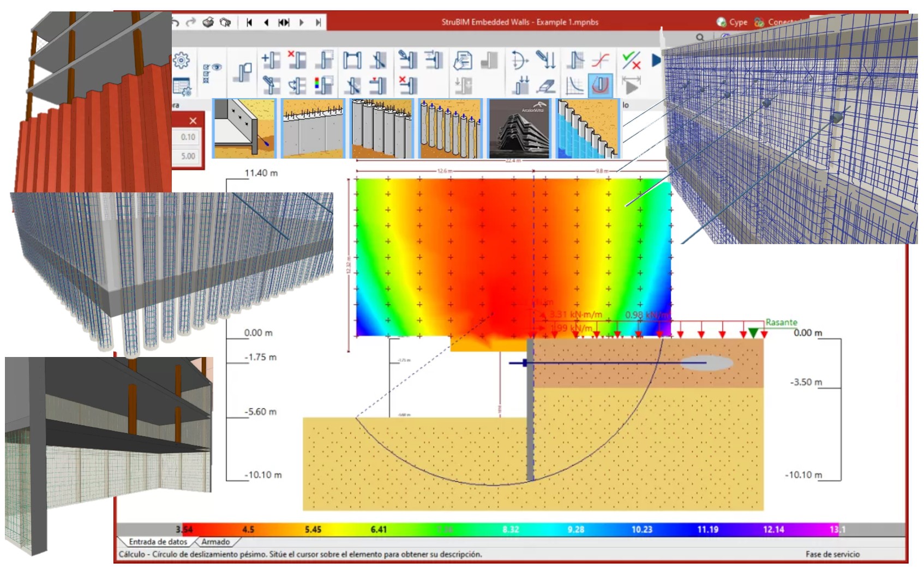Close the small red panel

[x=193, y=121]
